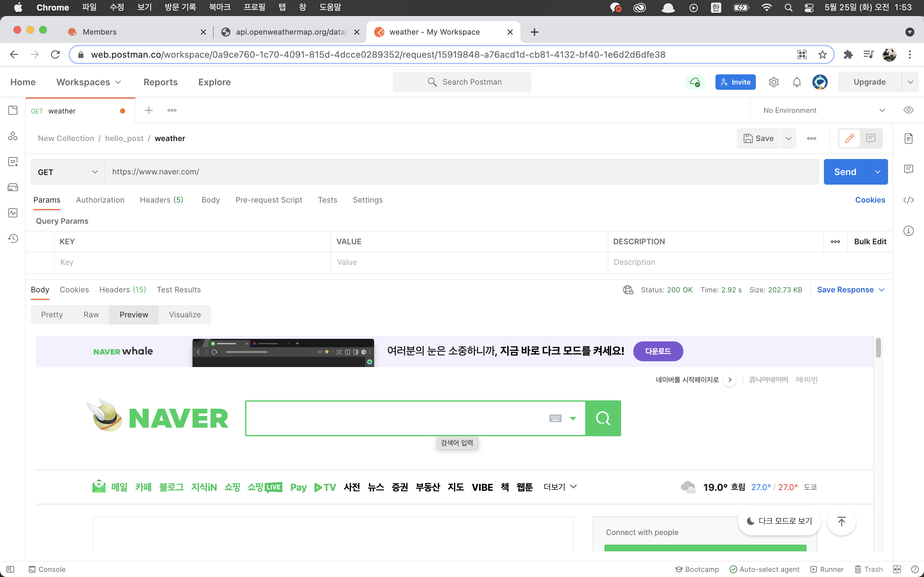The height and width of the screenshot is (577, 924).
Task: Expand the Send button dropdown arrow
Action: click(x=878, y=172)
